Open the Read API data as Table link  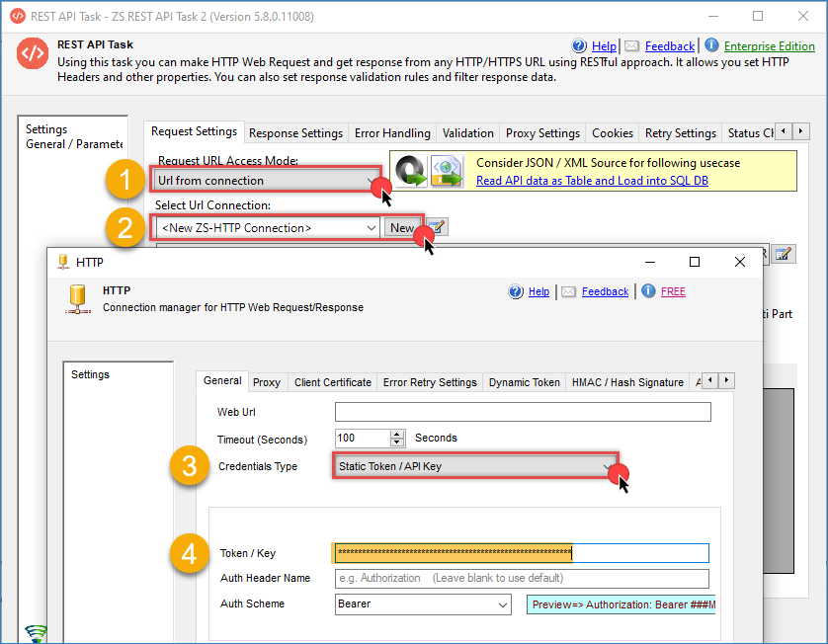(x=592, y=181)
